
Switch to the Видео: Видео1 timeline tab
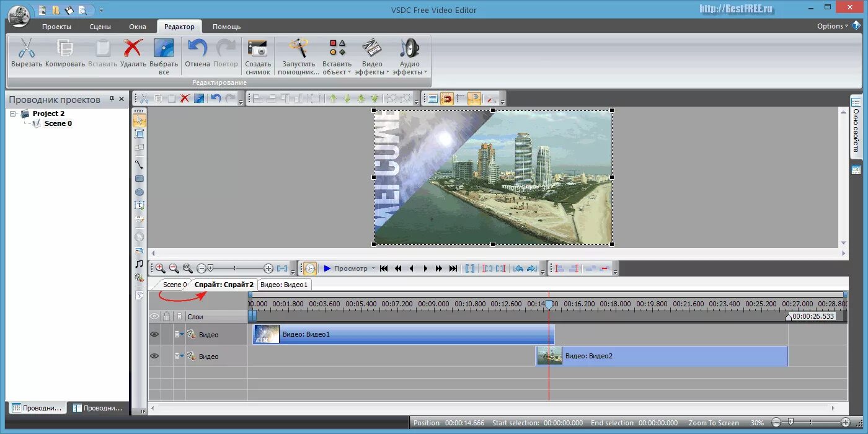(284, 285)
